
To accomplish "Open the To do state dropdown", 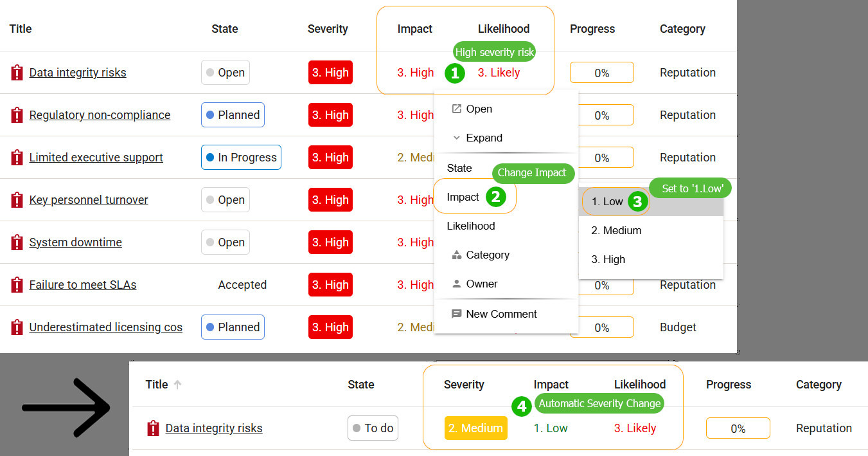I will (x=373, y=428).
